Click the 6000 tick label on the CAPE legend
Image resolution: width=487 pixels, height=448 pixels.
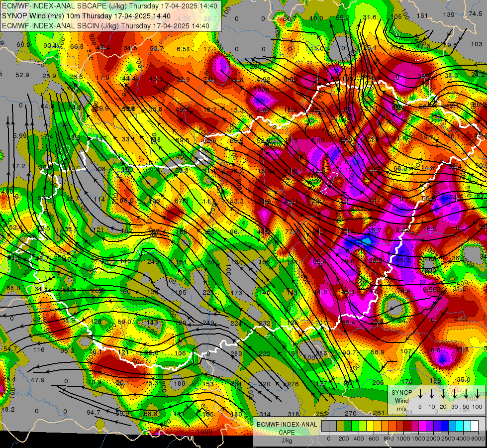[478, 439]
